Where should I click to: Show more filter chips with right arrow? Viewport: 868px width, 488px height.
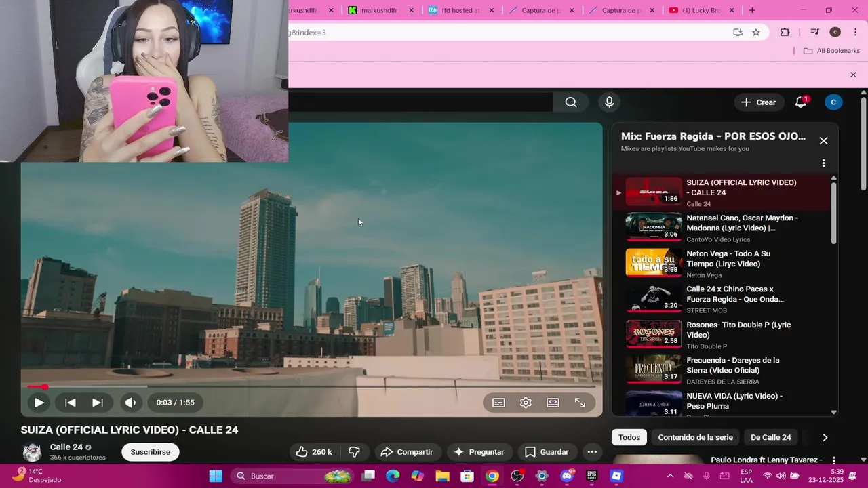[x=825, y=437]
